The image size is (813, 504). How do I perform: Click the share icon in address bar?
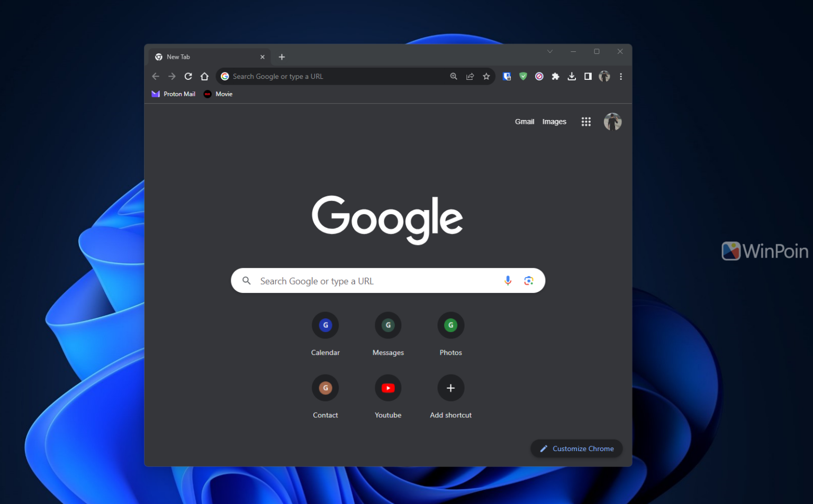(470, 76)
